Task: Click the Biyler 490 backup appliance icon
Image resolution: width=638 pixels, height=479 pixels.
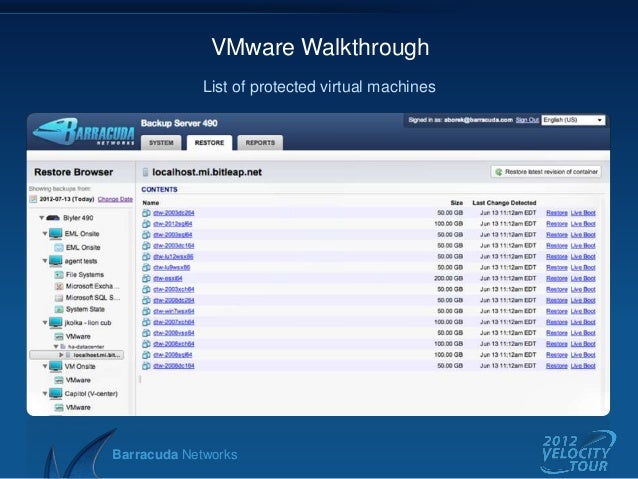Action: 53,218
